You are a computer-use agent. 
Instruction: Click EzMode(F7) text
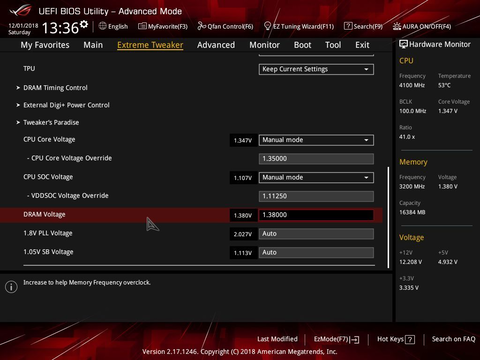pos(331,339)
